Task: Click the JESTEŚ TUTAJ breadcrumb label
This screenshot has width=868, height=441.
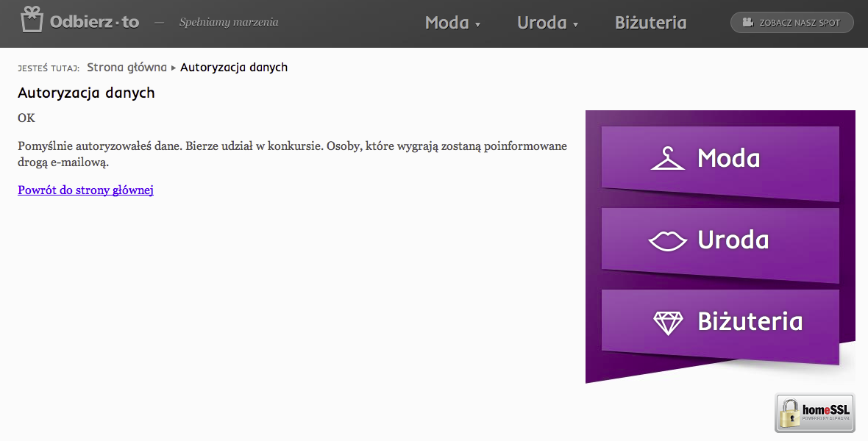Action: (49, 68)
